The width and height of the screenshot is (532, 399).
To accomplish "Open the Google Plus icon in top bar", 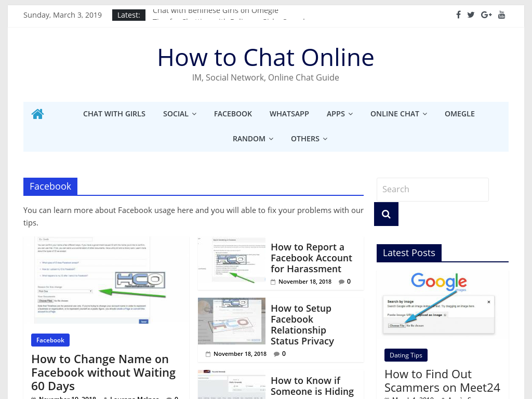I will tap(486, 15).
